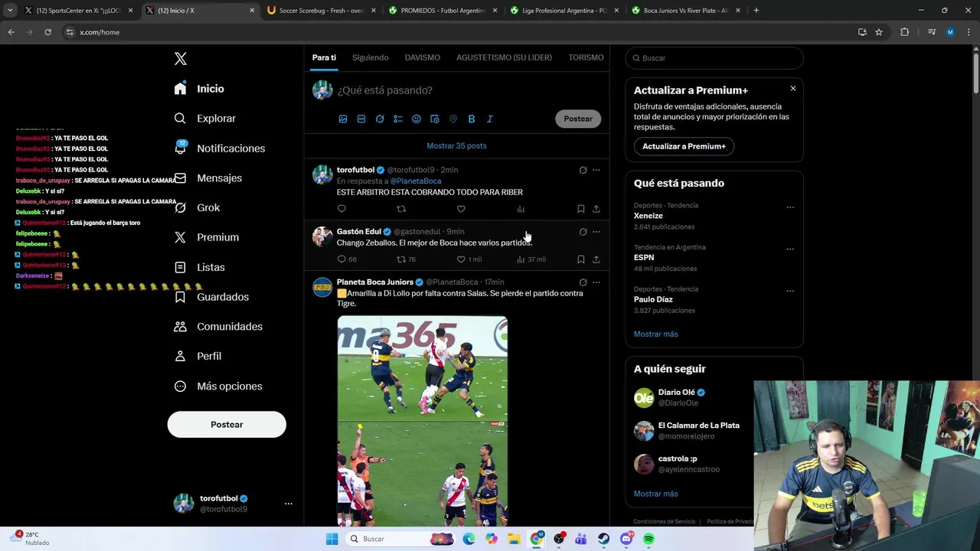Add a GIF to the post
The height and width of the screenshot is (551, 980).
(361, 119)
